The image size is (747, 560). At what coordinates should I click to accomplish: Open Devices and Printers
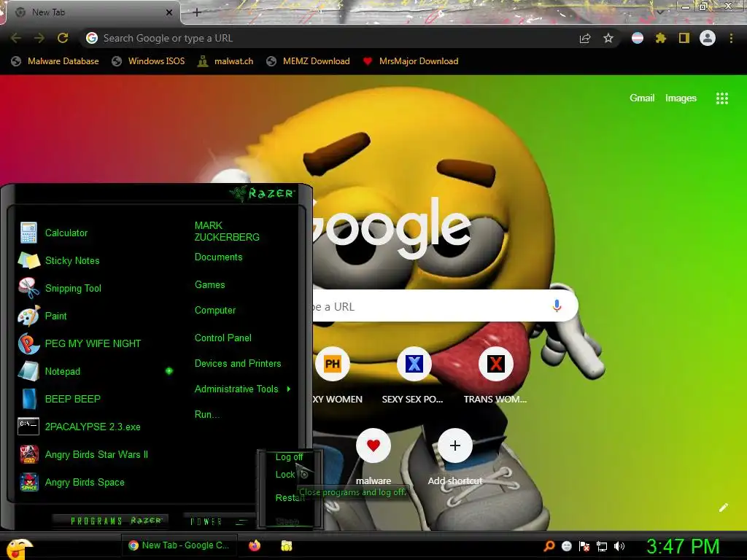click(x=238, y=363)
